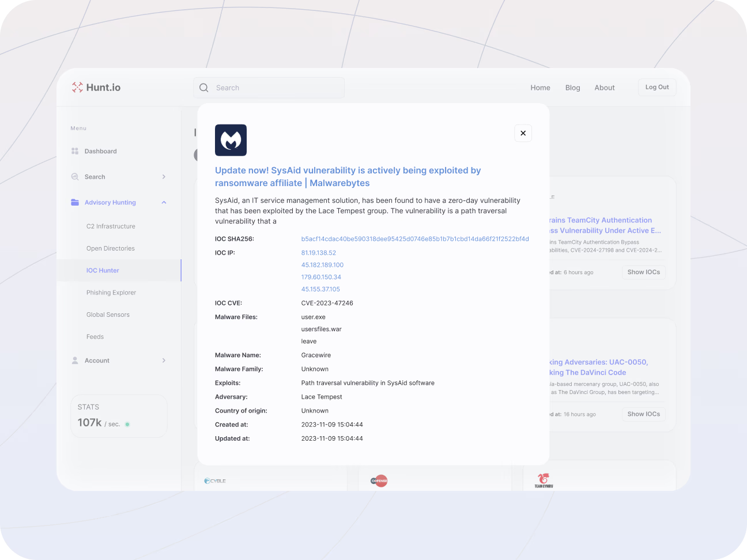Expand the Account menu chevron

click(x=164, y=361)
